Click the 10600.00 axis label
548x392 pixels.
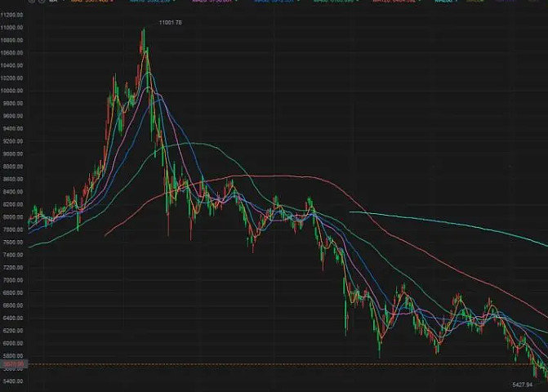[x=12, y=53]
